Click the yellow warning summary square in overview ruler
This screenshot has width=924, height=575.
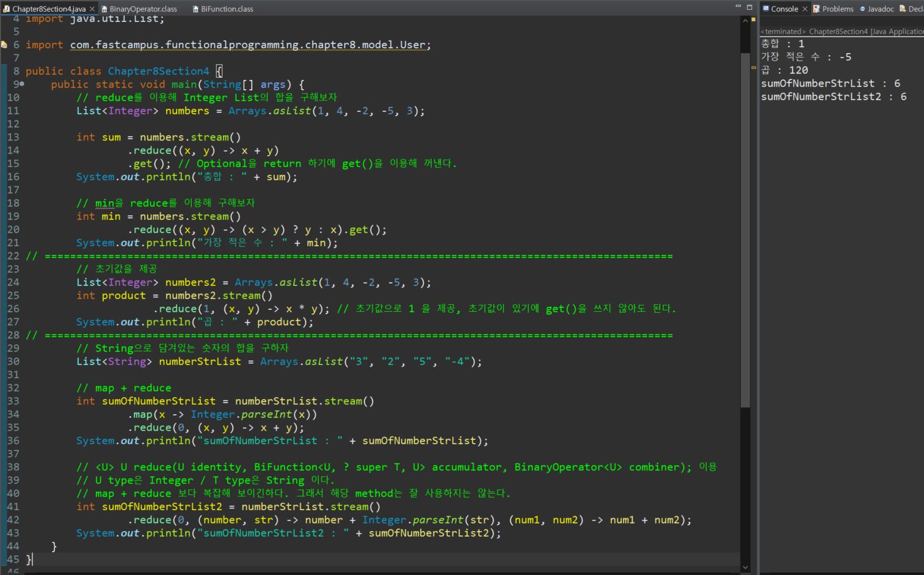(x=753, y=20)
